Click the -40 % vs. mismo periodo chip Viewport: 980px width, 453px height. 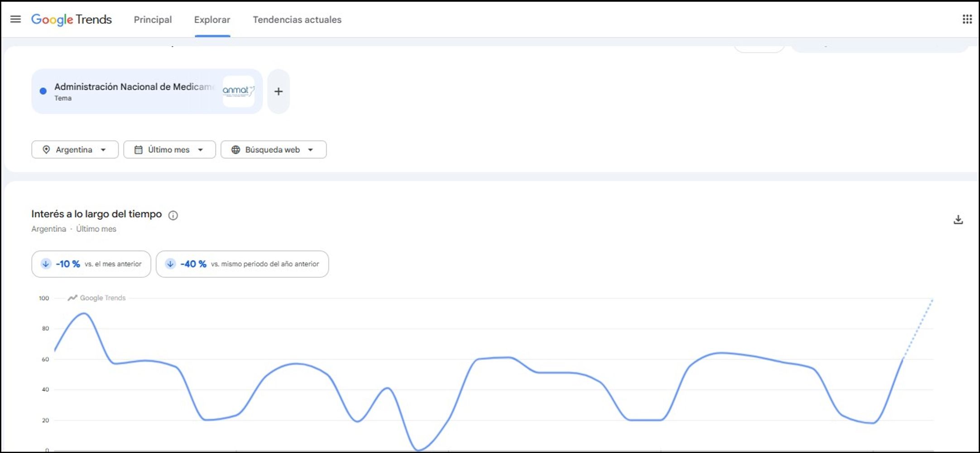[x=242, y=264]
